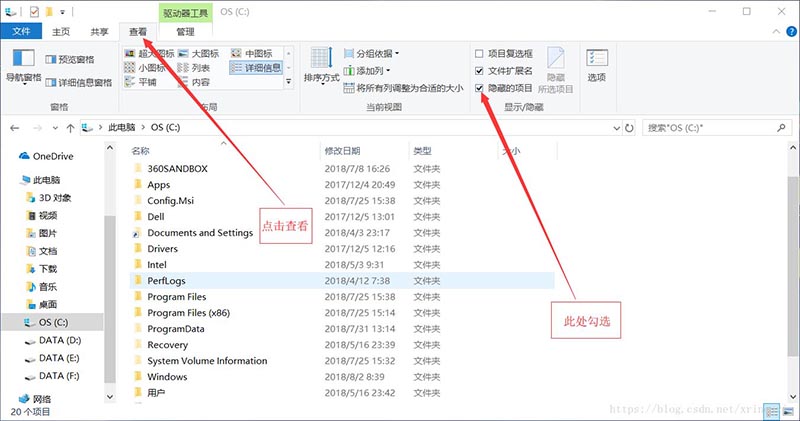Screen dimensions: 800x421
Task: Click the 选项 options icon
Action: click(x=596, y=63)
